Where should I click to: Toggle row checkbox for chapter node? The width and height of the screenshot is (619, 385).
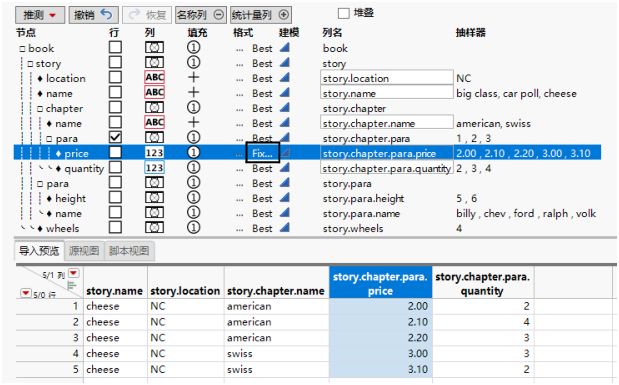click(115, 107)
